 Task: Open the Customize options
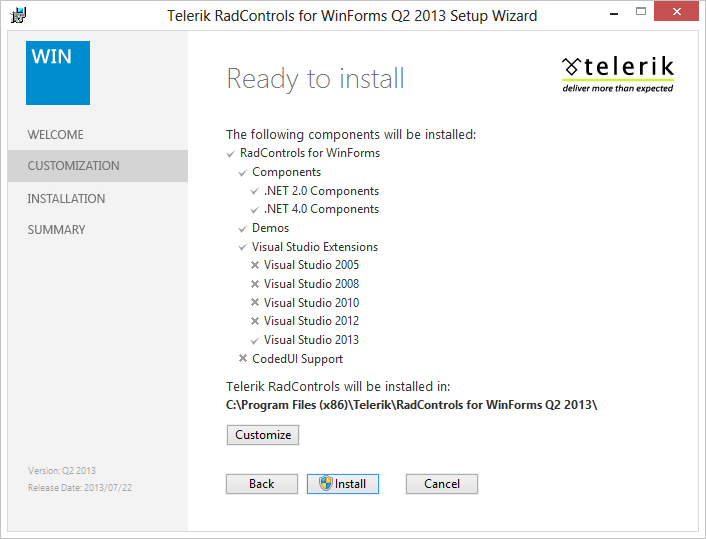tap(263, 435)
